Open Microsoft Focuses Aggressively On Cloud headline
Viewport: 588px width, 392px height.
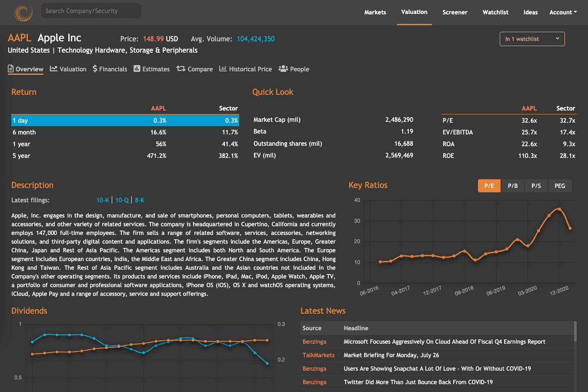click(444, 342)
